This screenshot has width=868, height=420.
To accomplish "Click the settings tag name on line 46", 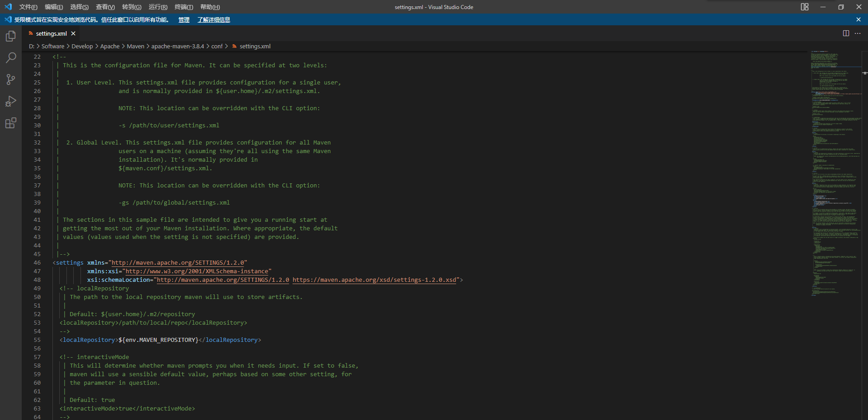I will point(70,263).
